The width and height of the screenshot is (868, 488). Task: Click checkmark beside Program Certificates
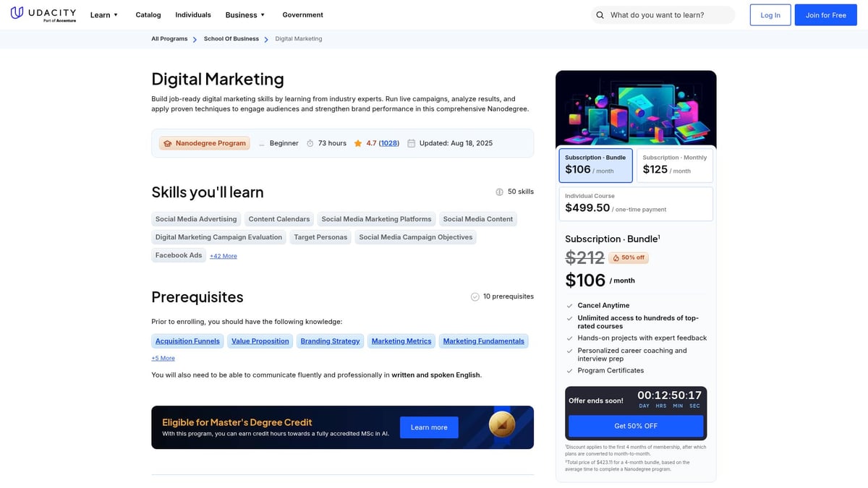[569, 371]
